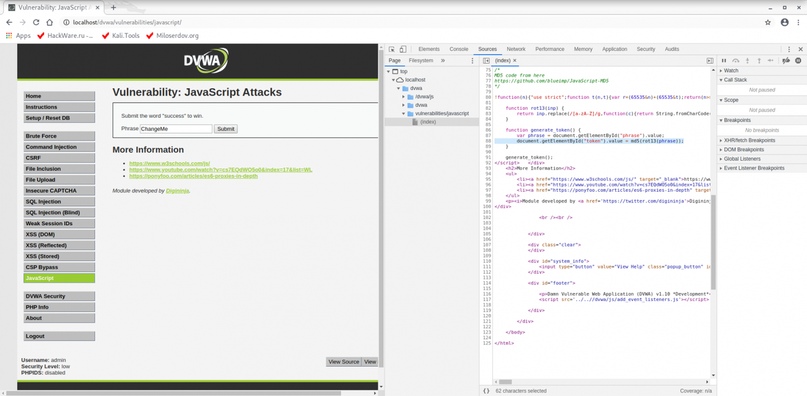The image size is (807, 396).
Task: Toggle the device toolbar icon
Action: pos(403,49)
